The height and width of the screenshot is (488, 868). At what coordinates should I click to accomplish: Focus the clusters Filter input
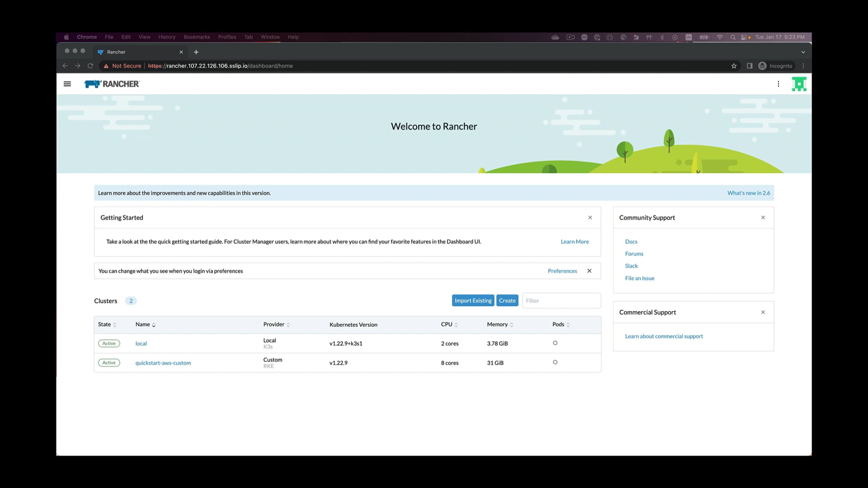coord(561,301)
